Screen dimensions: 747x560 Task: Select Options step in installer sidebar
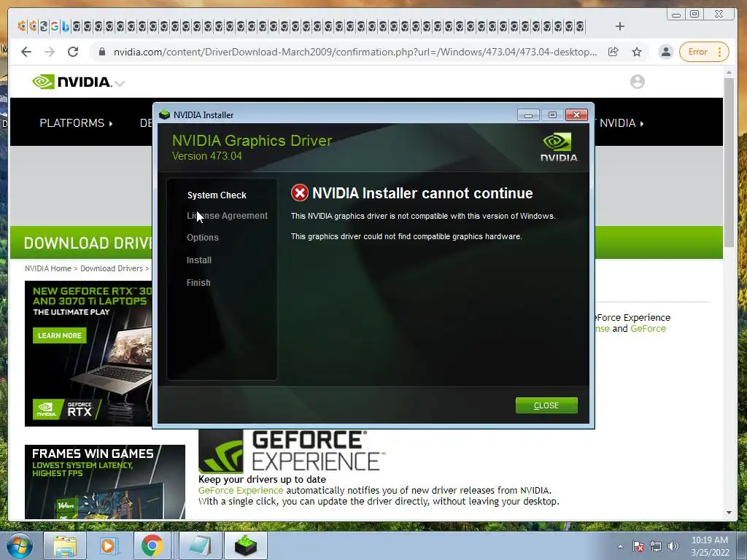[x=203, y=237]
